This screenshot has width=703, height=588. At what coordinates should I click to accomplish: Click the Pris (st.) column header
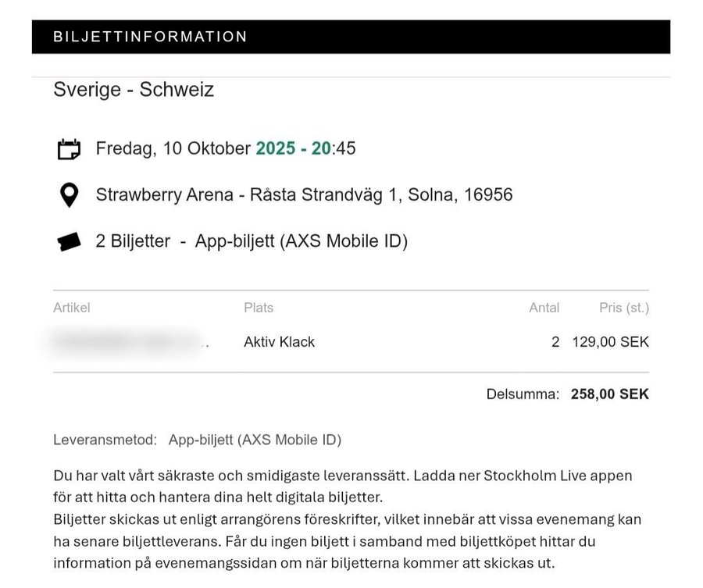[624, 308]
